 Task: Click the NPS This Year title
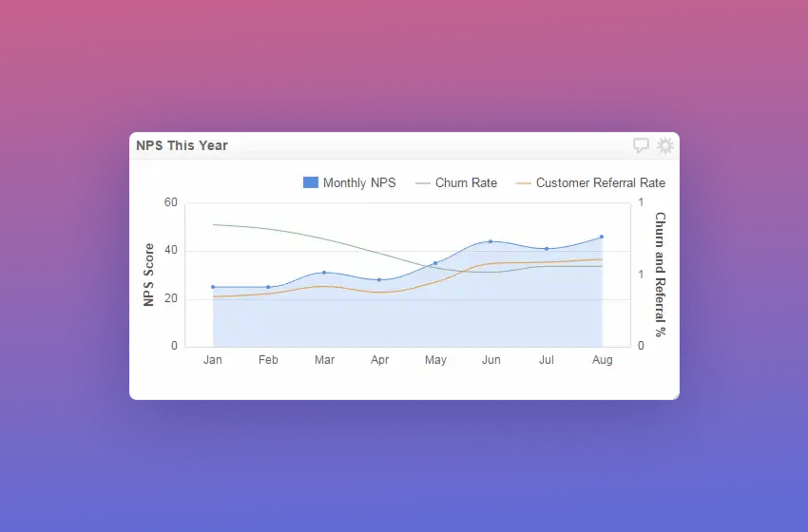tap(181, 145)
